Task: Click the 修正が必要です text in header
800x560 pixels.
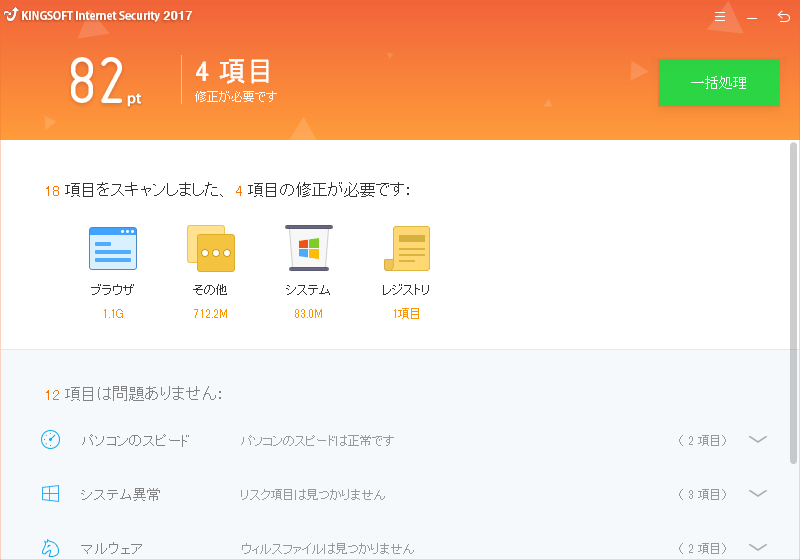Action: click(x=236, y=96)
